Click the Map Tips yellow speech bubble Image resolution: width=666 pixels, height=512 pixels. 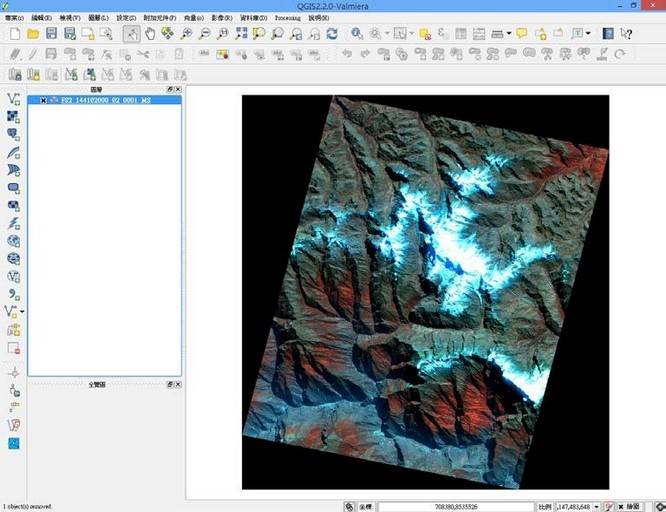tap(522, 34)
